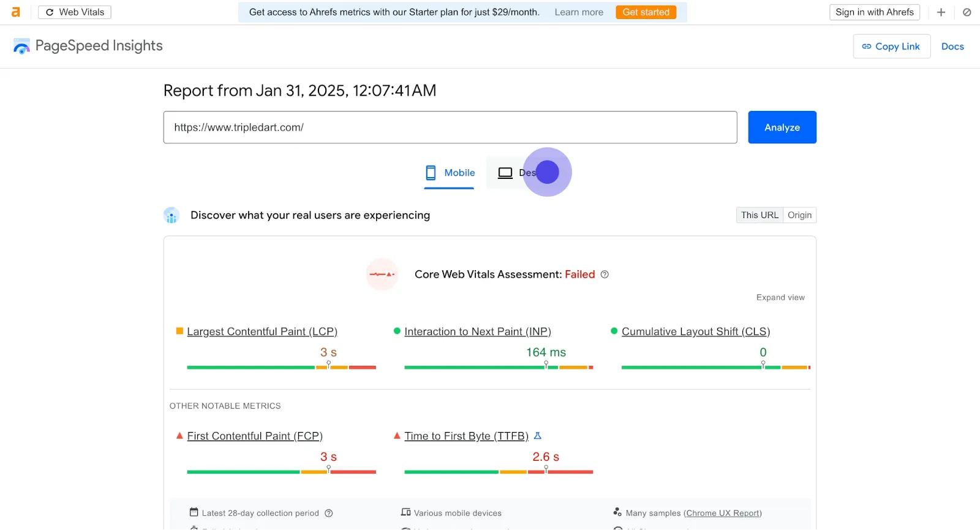980x530 pixels.
Task: Click help icon beside 28-day collection period
Action: point(329,513)
